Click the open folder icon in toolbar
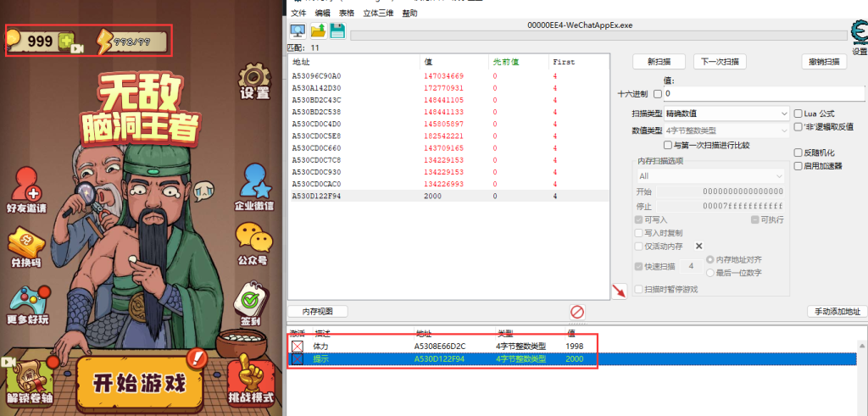This screenshot has height=416, width=868. tap(318, 31)
